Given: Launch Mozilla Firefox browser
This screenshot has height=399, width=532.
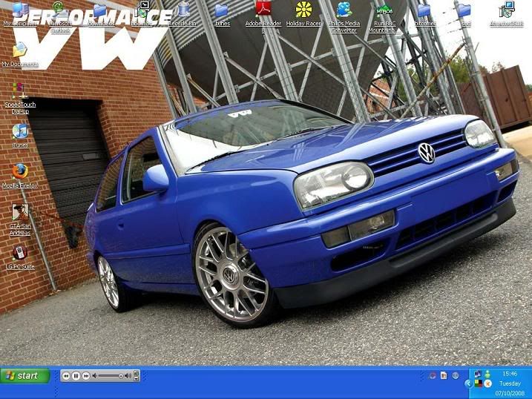Looking at the screenshot, I should pyautogui.click(x=20, y=173).
